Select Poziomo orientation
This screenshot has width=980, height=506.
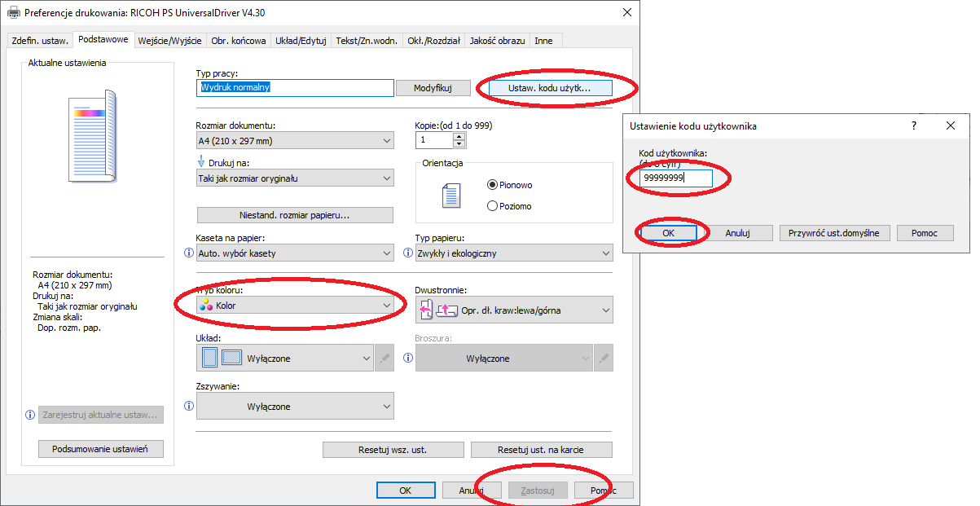(x=509, y=206)
